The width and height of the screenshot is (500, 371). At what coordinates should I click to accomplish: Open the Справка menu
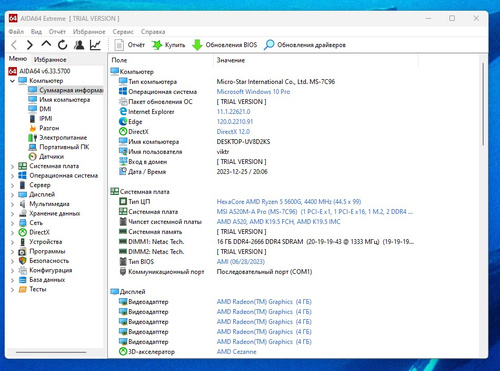153,32
